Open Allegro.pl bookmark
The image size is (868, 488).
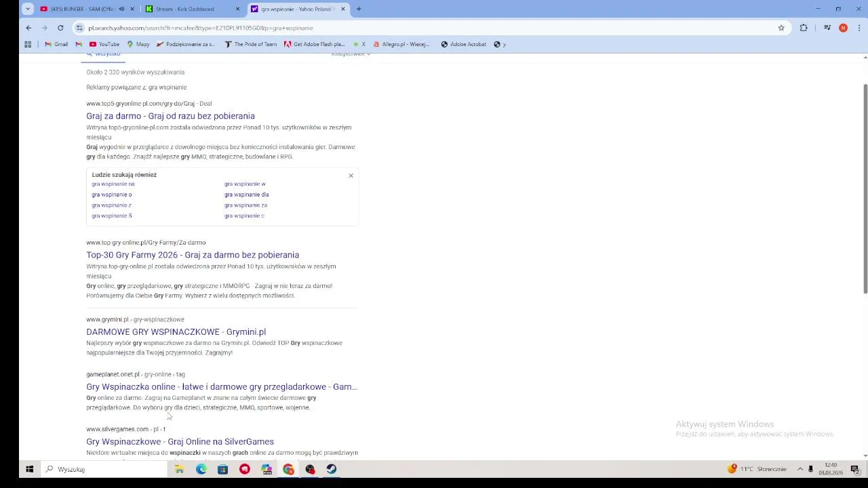pos(401,44)
